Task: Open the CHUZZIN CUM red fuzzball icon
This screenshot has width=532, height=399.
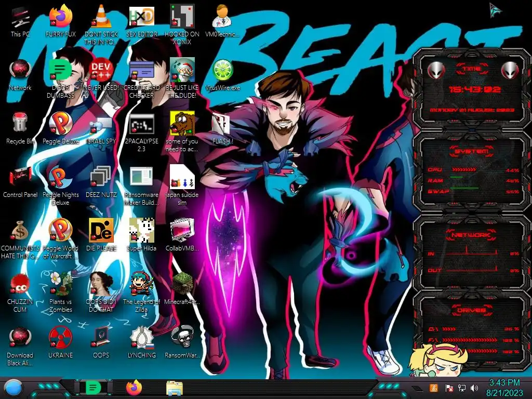Action: coord(20,284)
